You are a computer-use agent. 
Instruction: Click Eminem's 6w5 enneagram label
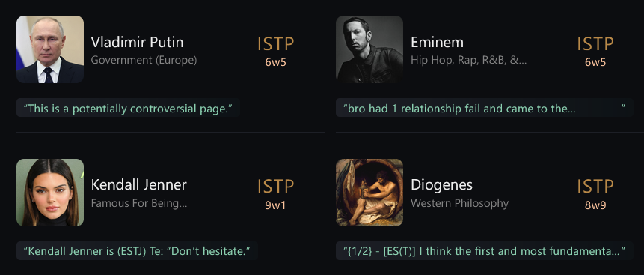click(595, 62)
